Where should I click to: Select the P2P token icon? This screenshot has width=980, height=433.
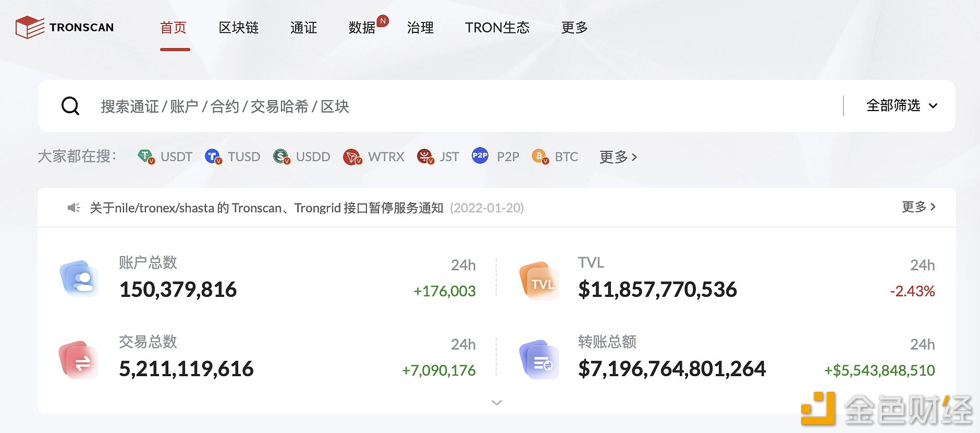pos(480,156)
